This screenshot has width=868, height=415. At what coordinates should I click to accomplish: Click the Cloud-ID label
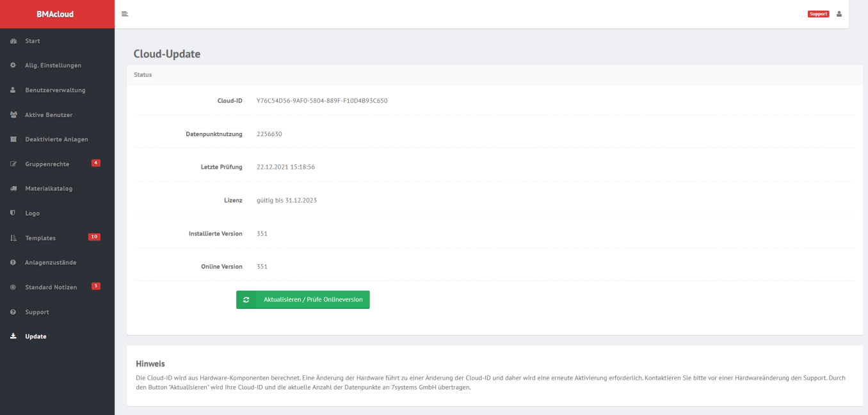[x=230, y=101]
